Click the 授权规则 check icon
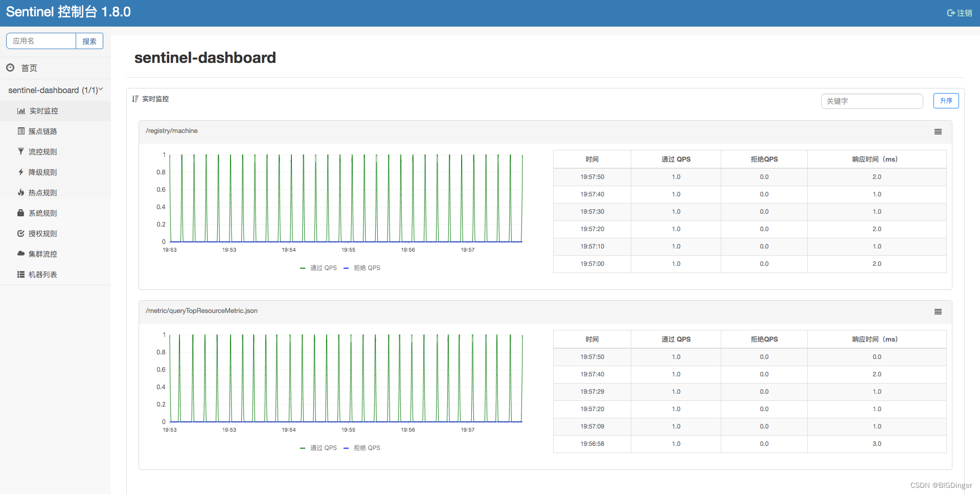Screen dimensions: 980x494 21,234
